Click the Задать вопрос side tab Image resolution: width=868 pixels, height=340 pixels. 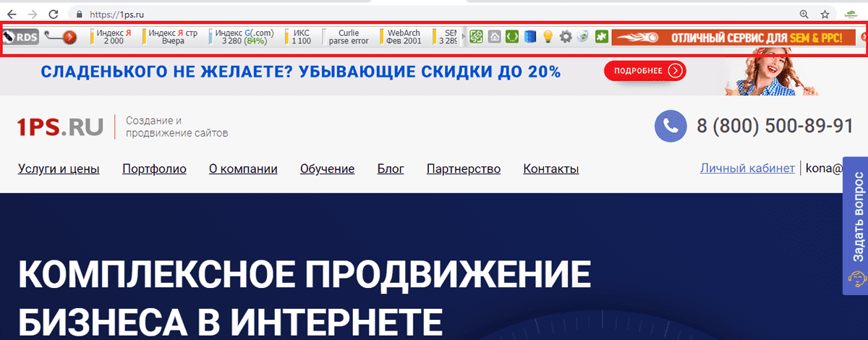[856, 226]
